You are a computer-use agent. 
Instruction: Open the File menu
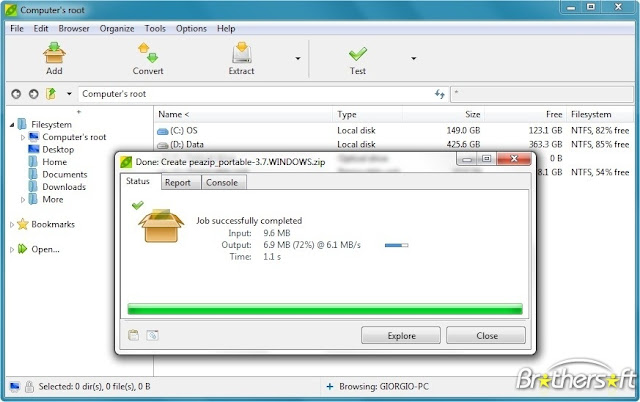pyautogui.click(x=17, y=29)
